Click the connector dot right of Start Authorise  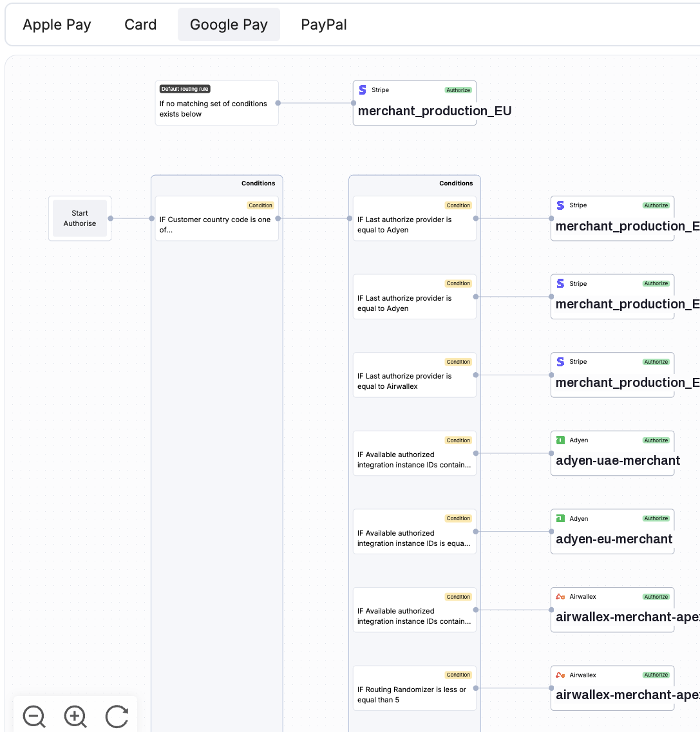(111, 218)
